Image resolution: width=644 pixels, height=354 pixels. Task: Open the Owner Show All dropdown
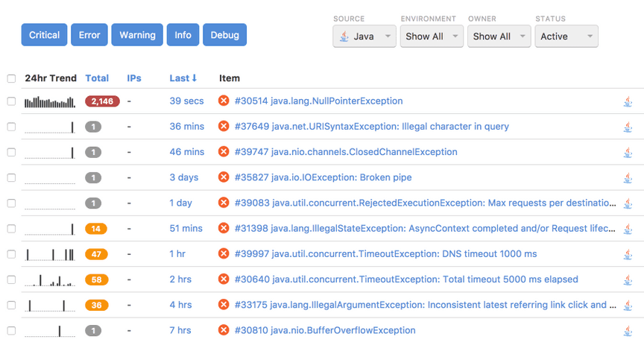[x=499, y=36]
